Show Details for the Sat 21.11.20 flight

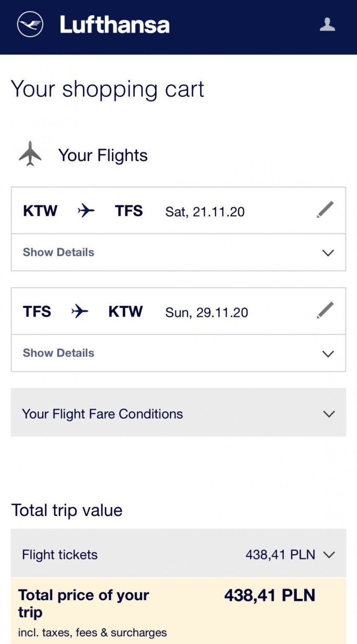59,252
